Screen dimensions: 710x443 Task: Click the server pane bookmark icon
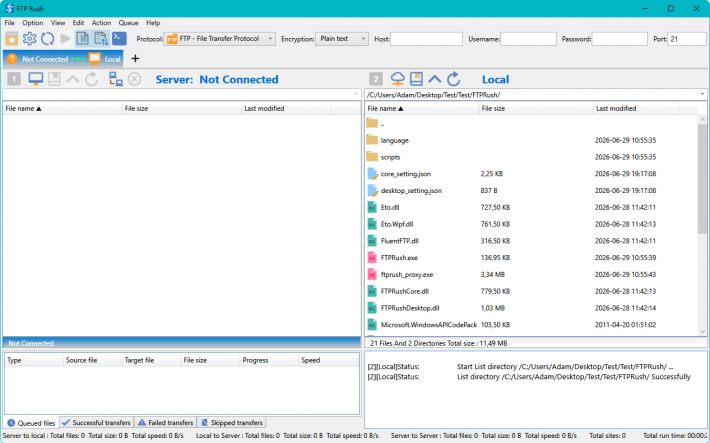(54, 79)
